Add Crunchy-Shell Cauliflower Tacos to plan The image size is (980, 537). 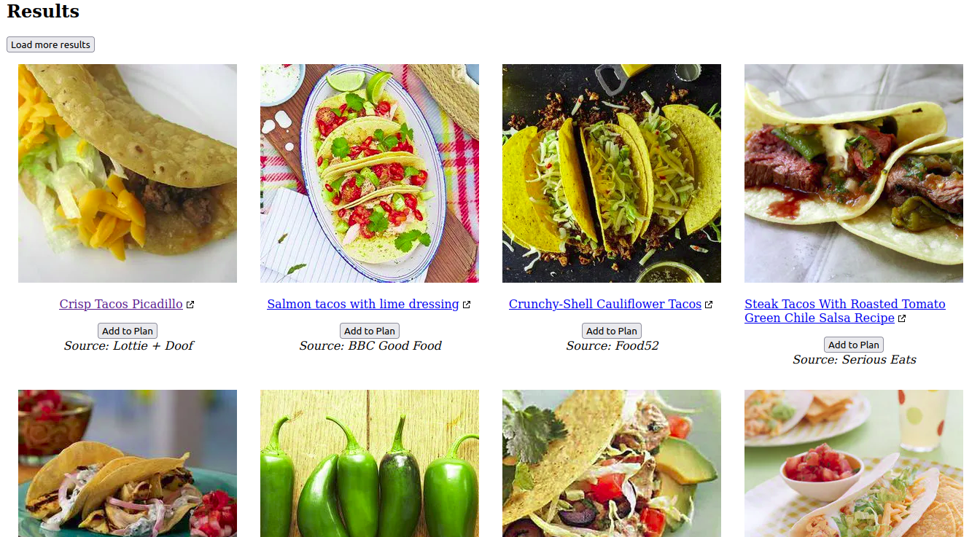tap(612, 331)
